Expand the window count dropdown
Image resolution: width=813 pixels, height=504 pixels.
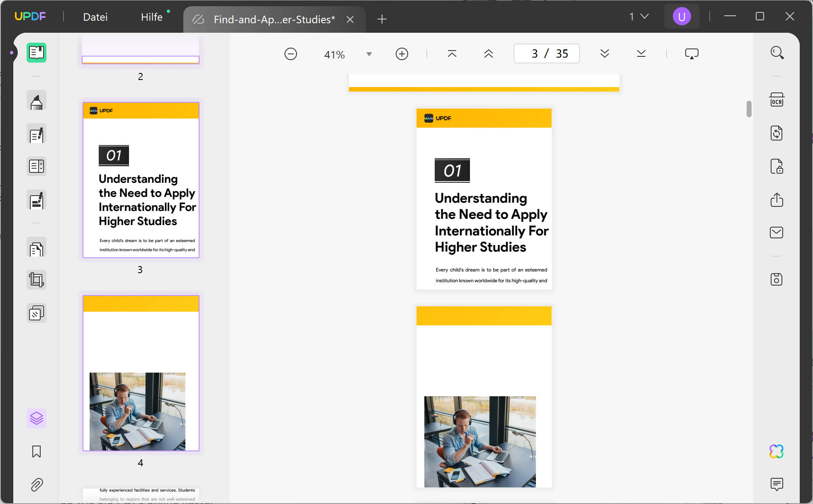click(639, 17)
